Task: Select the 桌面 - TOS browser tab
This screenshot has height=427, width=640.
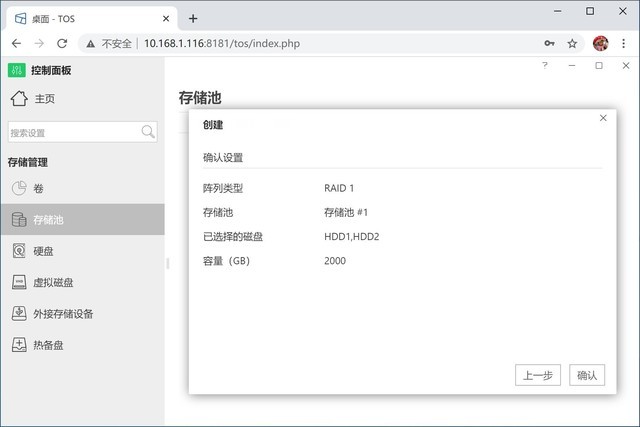Action: 92,19
